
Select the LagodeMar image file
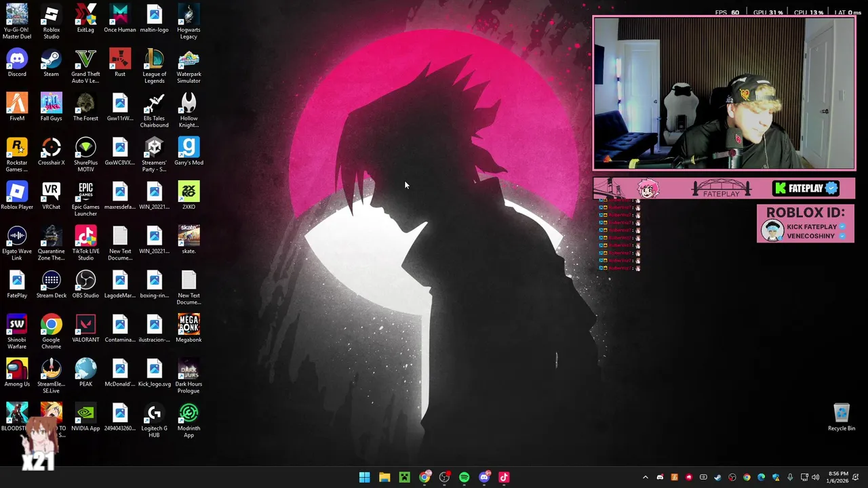point(120,284)
